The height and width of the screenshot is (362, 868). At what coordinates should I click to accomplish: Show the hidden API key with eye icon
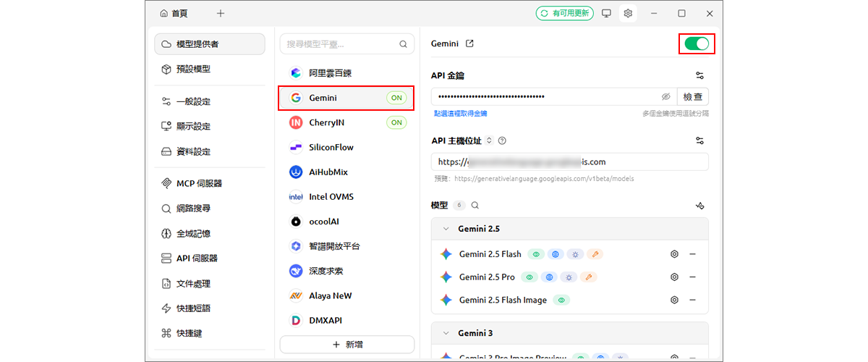(x=666, y=96)
